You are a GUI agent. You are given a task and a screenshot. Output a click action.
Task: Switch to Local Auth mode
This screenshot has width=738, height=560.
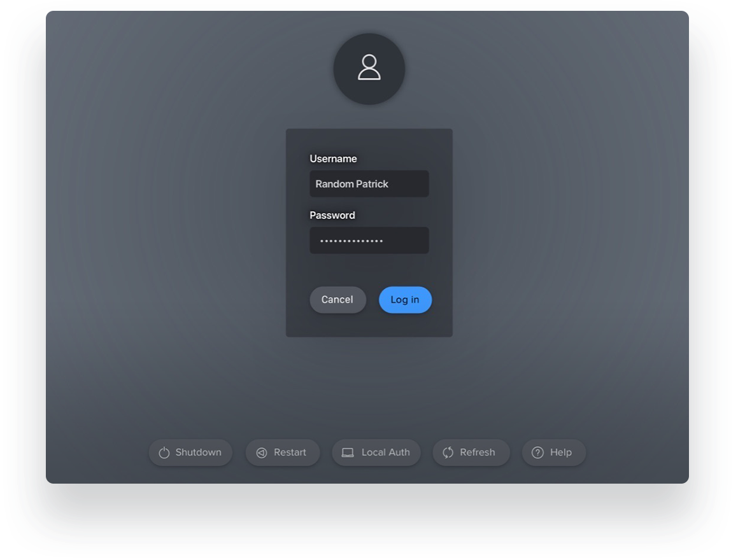[x=376, y=452]
